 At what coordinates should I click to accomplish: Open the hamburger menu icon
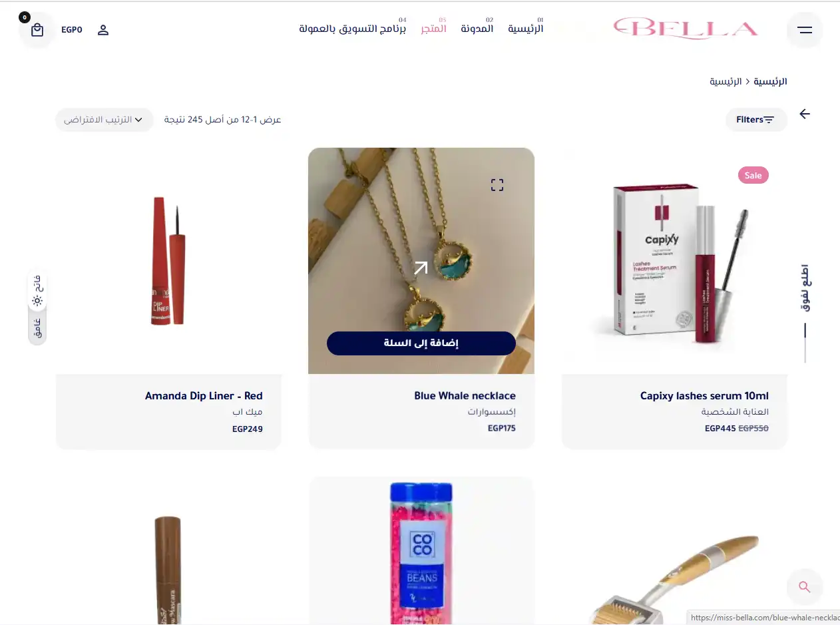coord(805,30)
